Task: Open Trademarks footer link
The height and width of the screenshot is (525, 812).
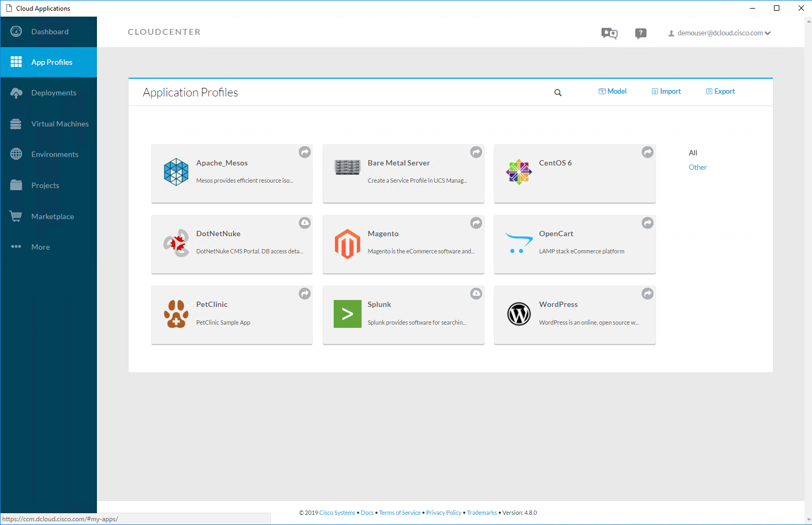Action: coord(482,513)
